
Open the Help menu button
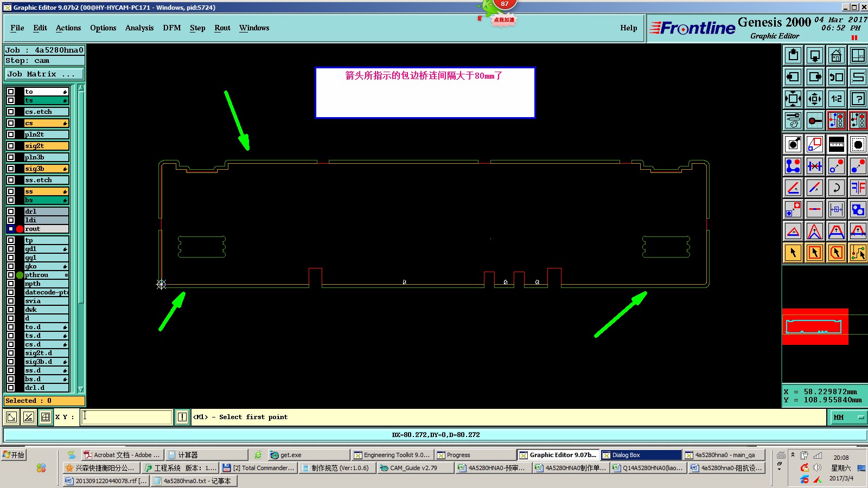point(629,28)
